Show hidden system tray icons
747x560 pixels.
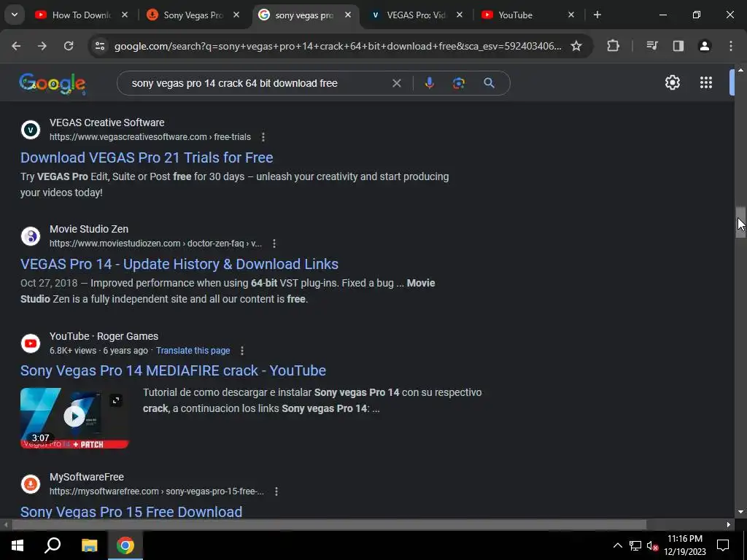pyautogui.click(x=617, y=545)
